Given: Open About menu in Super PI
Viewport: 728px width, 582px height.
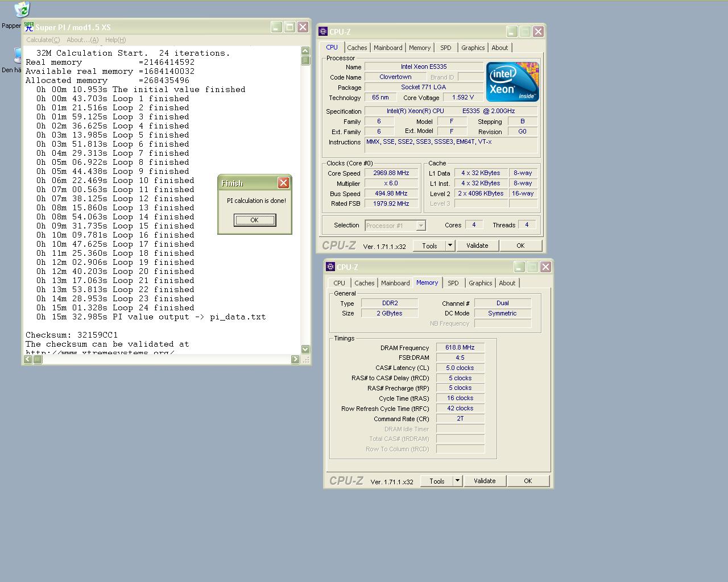Looking at the screenshot, I should click(82, 40).
